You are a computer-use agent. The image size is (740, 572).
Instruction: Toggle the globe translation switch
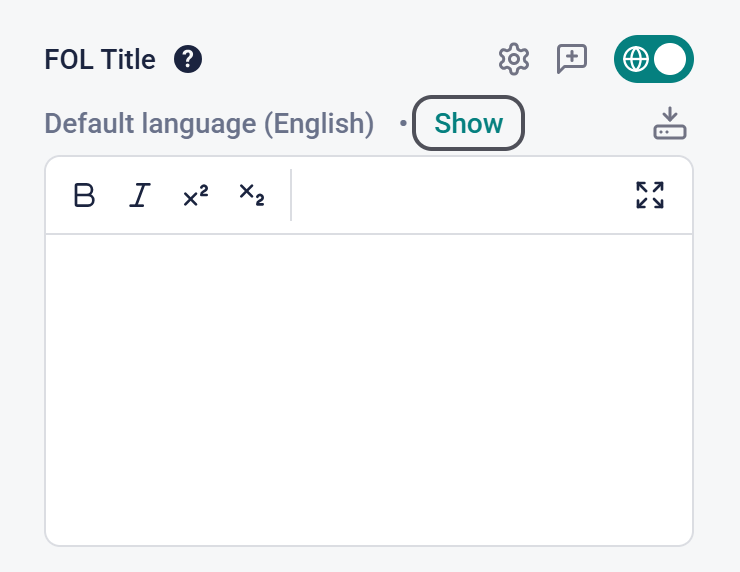click(654, 60)
